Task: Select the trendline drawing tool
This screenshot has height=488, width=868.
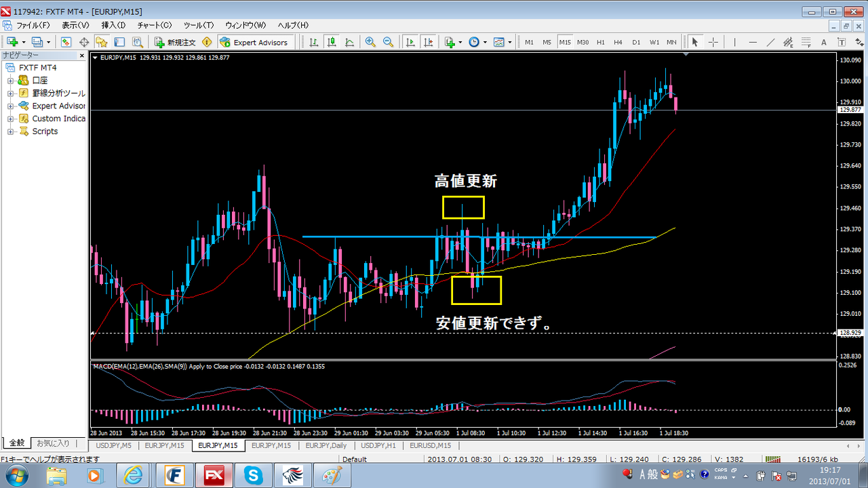Action: click(x=770, y=42)
